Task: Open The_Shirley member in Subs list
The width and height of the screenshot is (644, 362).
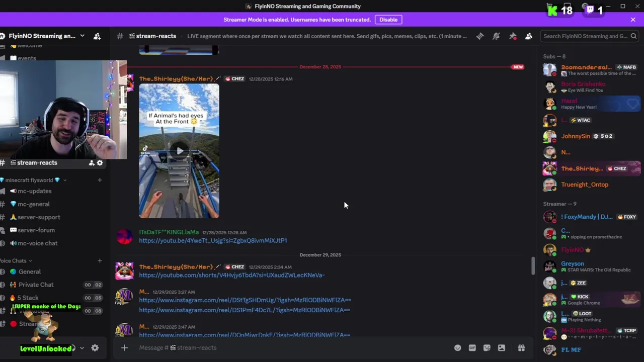Action: [x=591, y=168]
